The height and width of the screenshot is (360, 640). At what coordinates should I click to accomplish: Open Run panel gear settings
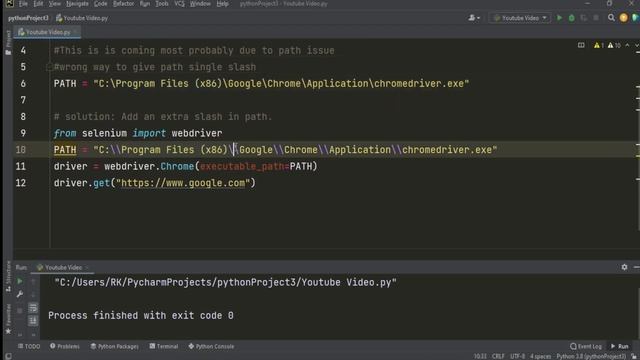[624, 267]
